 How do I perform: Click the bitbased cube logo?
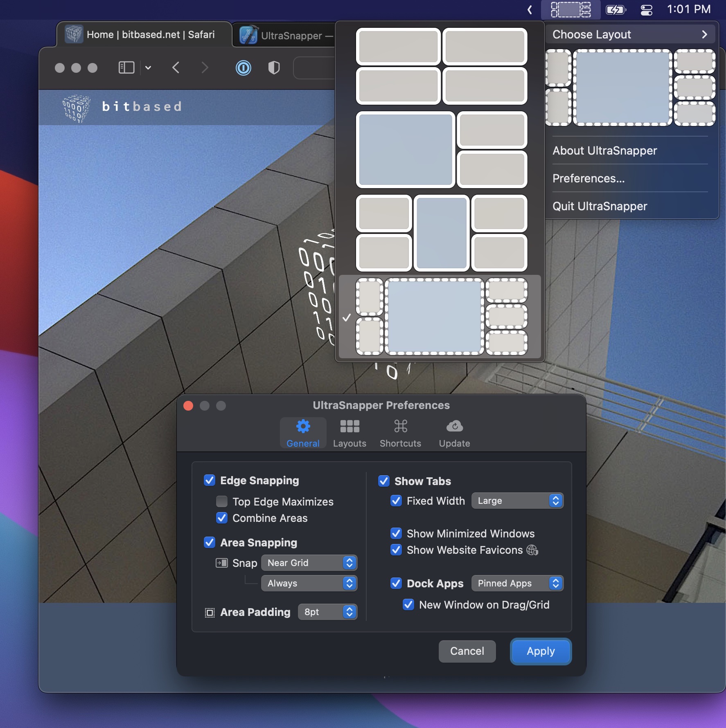76,108
